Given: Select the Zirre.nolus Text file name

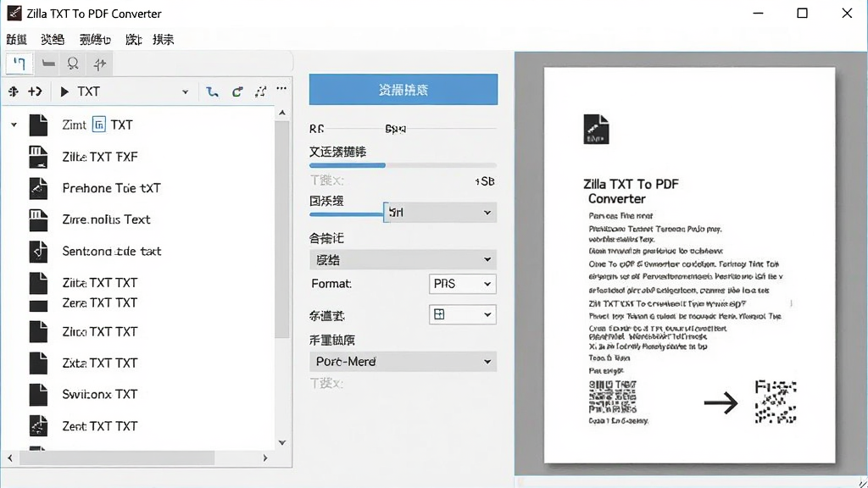Looking at the screenshot, I should [106, 219].
